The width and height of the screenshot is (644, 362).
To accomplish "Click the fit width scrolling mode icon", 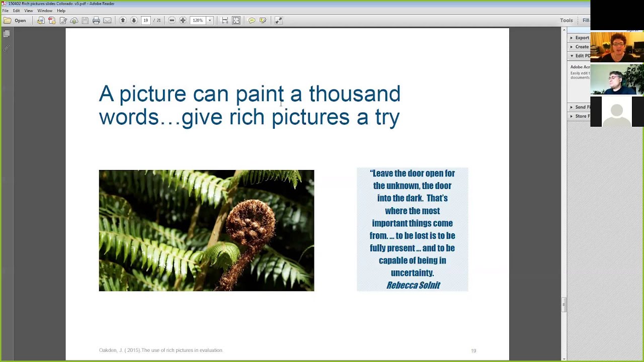I will [225, 21].
